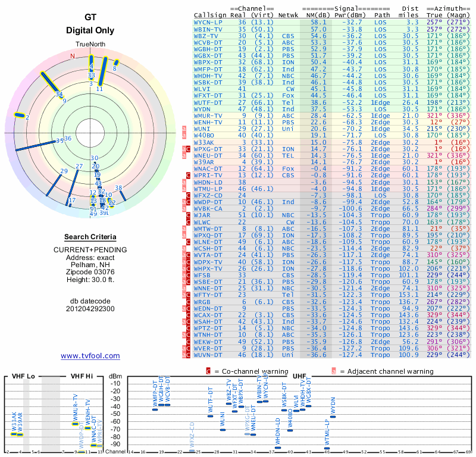
Task: Click the WTMU-LP bar in the UHF chart
Action: tap(327, 448)
